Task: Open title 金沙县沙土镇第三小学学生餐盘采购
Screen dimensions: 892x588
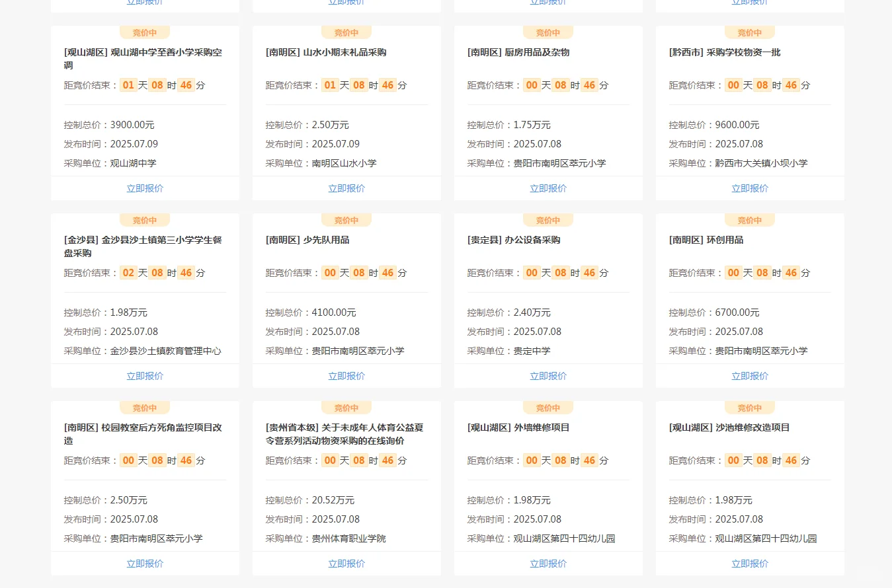Action: (143, 246)
